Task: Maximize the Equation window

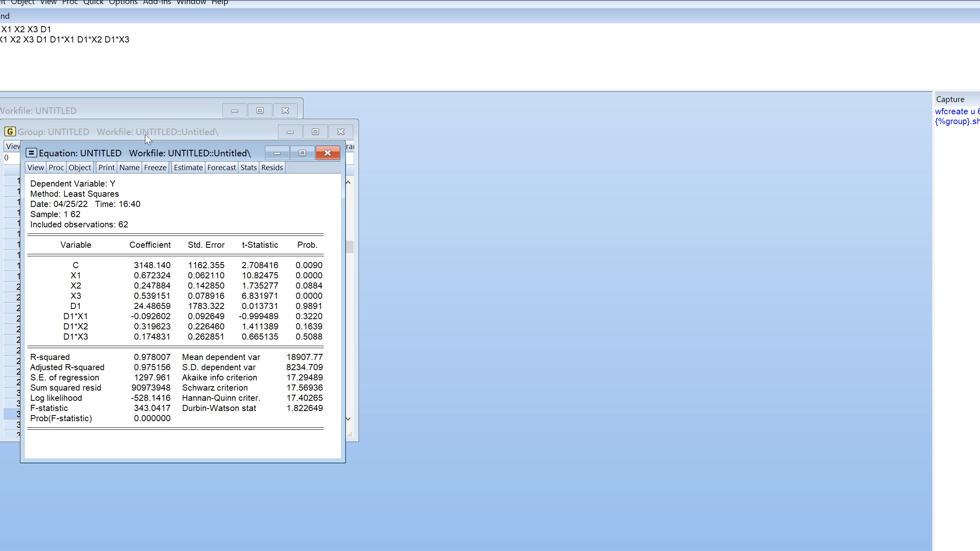Action: (x=302, y=153)
